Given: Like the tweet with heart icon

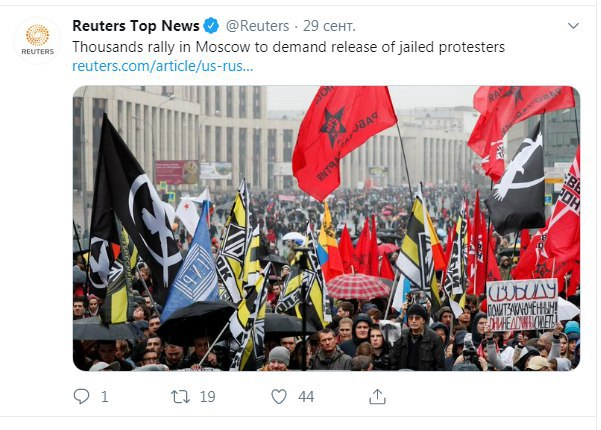Looking at the screenshot, I should pos(279,397).
